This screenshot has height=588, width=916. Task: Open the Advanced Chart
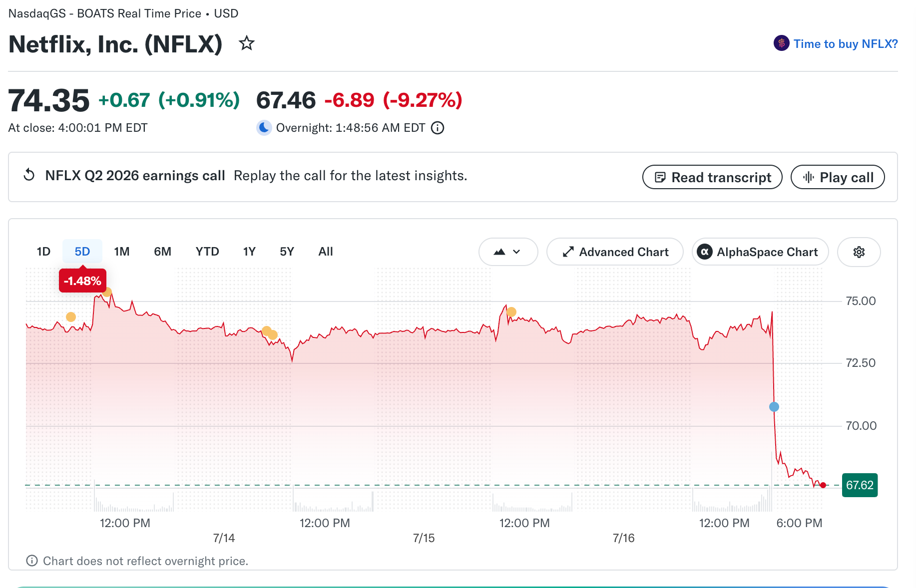click(615, 252)
